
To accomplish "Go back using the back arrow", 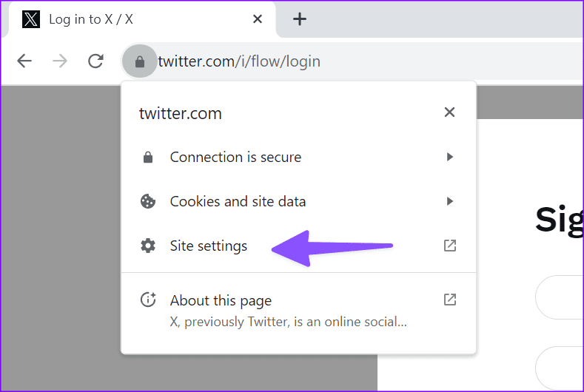I will pyautogui.click(x=24, y=61).
